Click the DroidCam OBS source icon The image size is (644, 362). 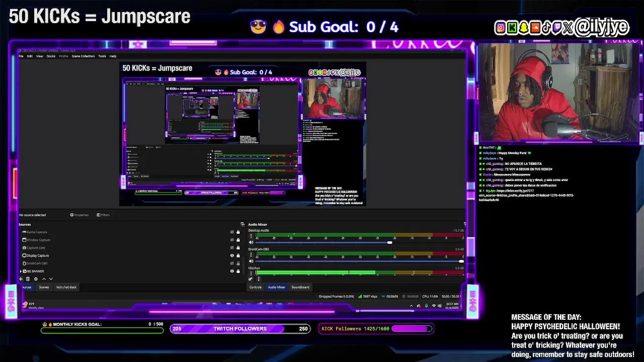pyautogui.click(x=24, y=263)
